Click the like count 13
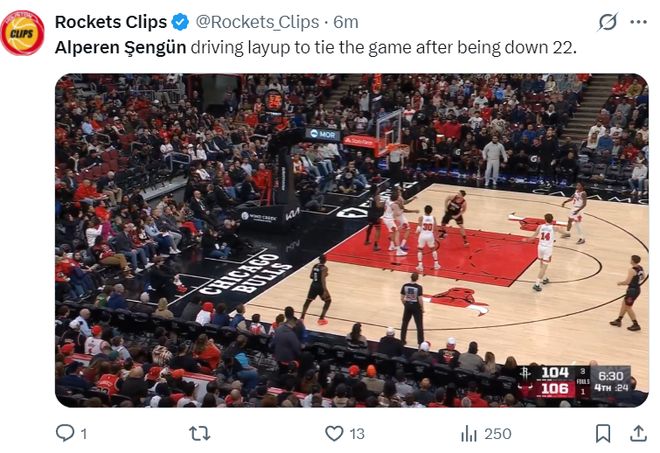Screen dimensions: 660x453 click(357, 433)
